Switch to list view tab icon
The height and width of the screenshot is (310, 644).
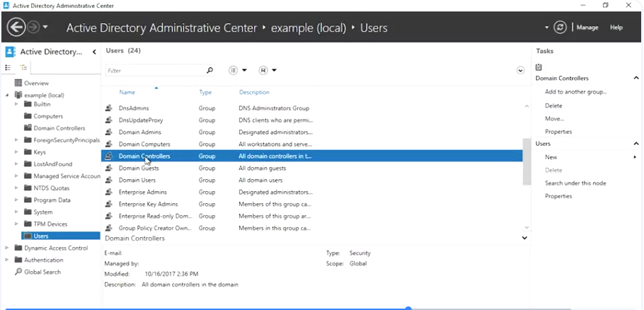(8, 68)
